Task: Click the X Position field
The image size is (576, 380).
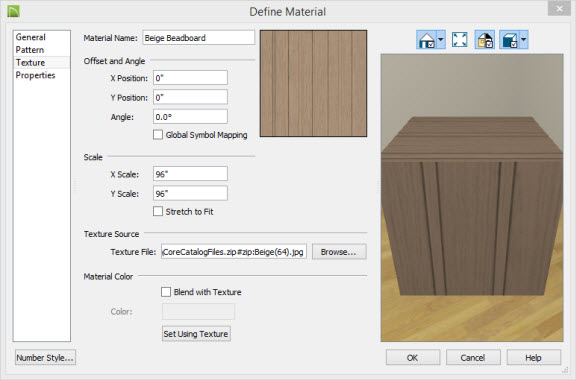Action: pyautogui.click(x=190, y=78)
